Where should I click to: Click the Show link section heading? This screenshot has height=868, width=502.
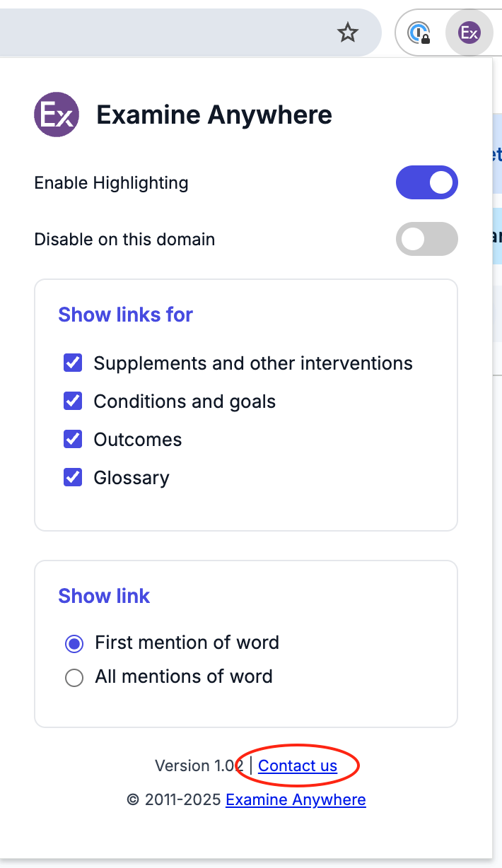tap(104, 596)
